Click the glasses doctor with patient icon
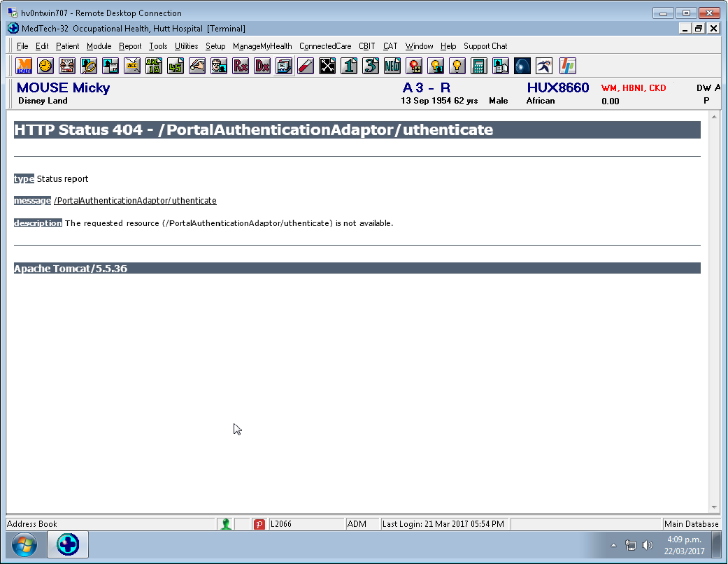Screen dimensions: 728x564 pos(219,66)
